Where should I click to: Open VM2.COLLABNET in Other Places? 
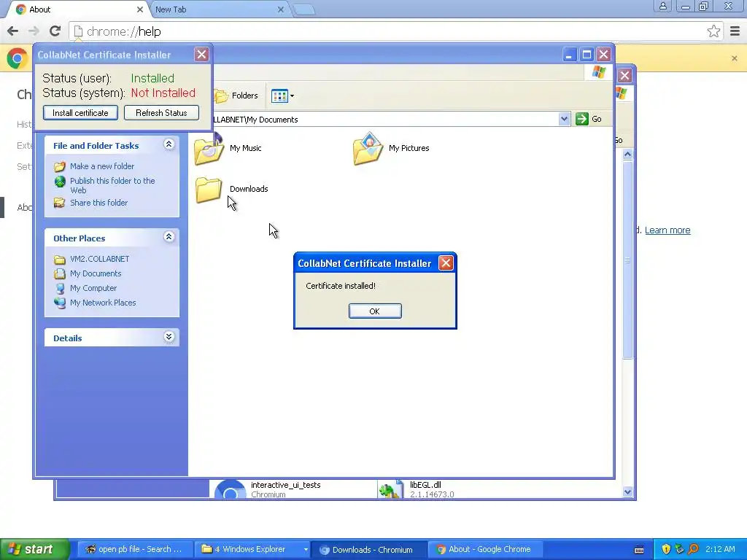(99, 259)
